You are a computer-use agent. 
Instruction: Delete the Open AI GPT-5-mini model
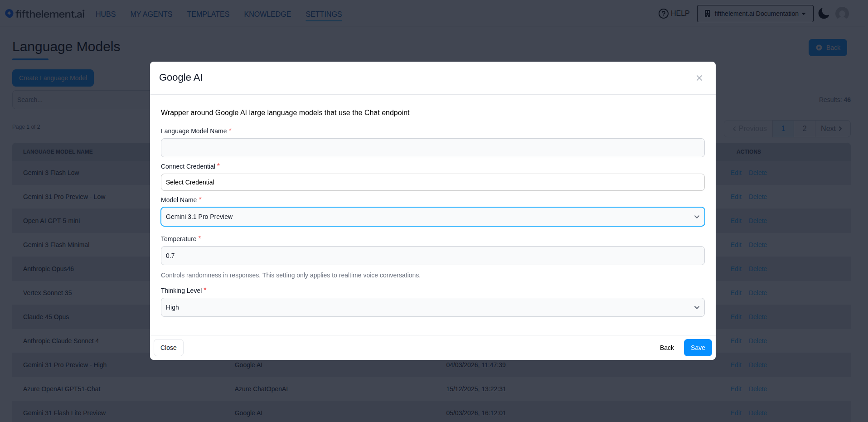pos(758,221)
